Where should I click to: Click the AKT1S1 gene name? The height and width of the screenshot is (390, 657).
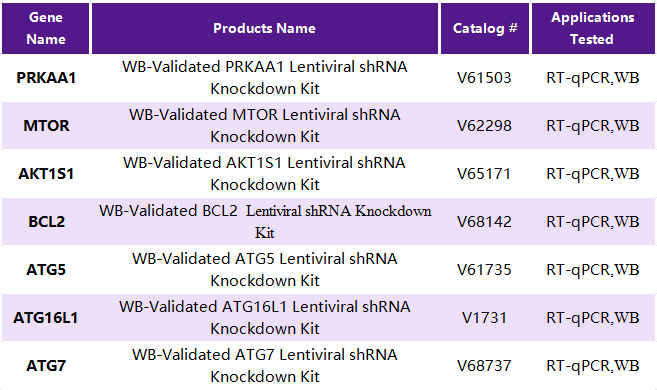(46, 174)
